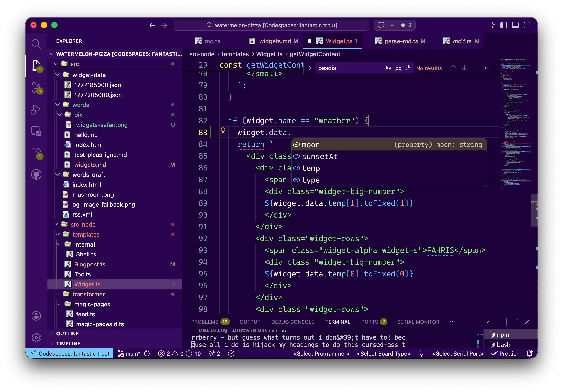Image resolution: width=563 pixels, height=392 pixels.
Task: Expand the OUTLINE section
Action: coord(68,333)
